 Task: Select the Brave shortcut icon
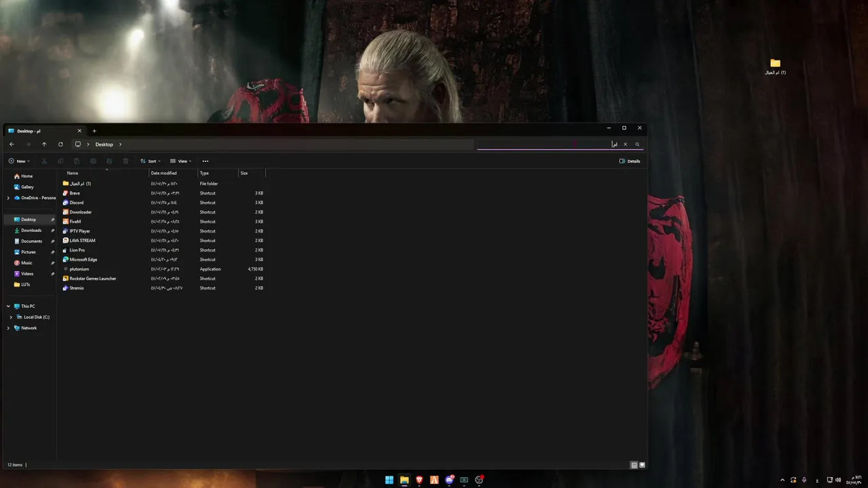[66, 193]
